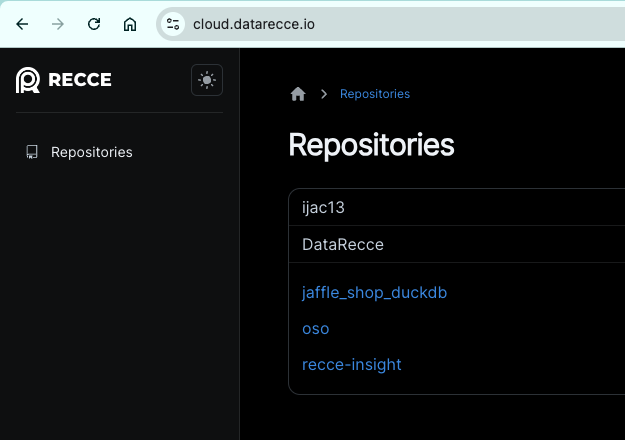
Task: Open the jaffle_shop_duckdb repository
Action: (x=374, y=293)
